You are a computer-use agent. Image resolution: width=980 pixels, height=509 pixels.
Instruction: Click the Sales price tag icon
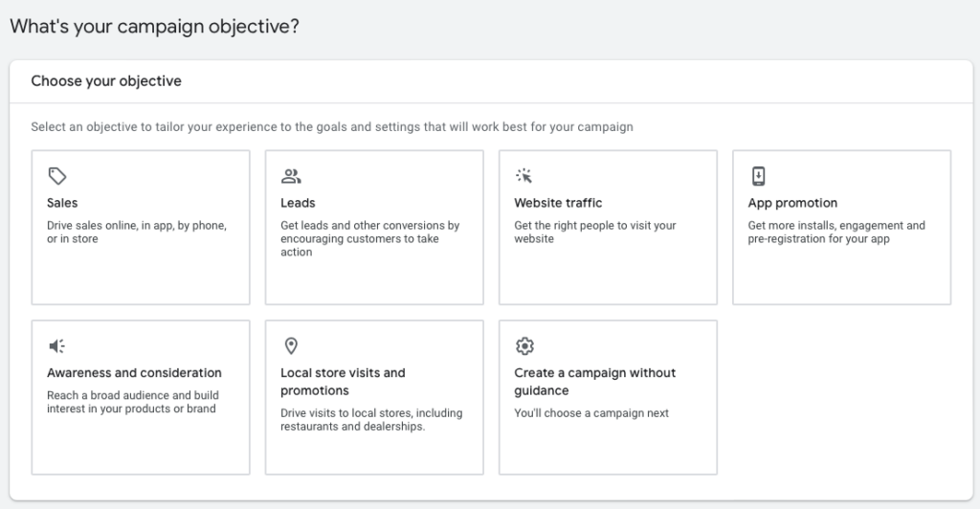point(57,176)
